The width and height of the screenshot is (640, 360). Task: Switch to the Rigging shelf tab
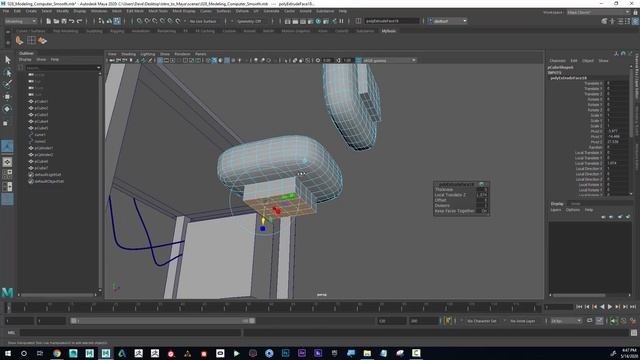pyautogui.click(x=117, y=31)
